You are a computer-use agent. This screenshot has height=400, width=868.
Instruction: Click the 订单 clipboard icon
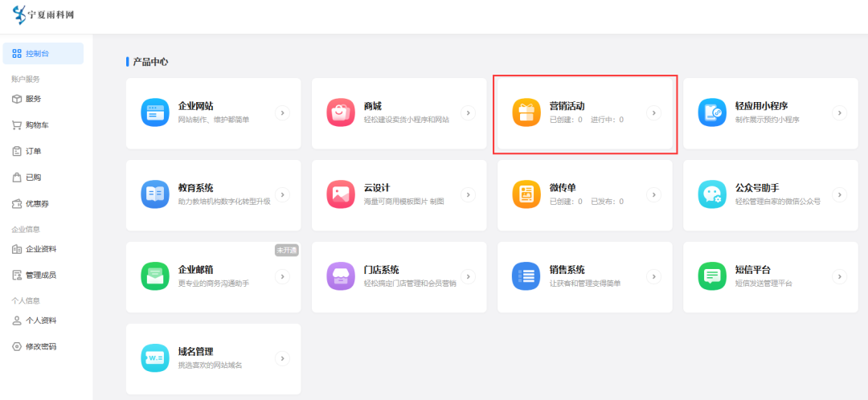click(17, 151)
